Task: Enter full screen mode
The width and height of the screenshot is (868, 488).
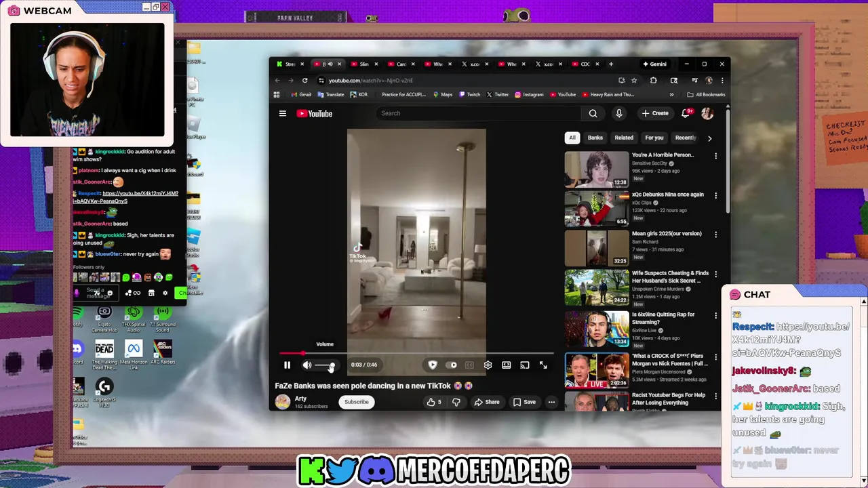Action: pos(543,365)
